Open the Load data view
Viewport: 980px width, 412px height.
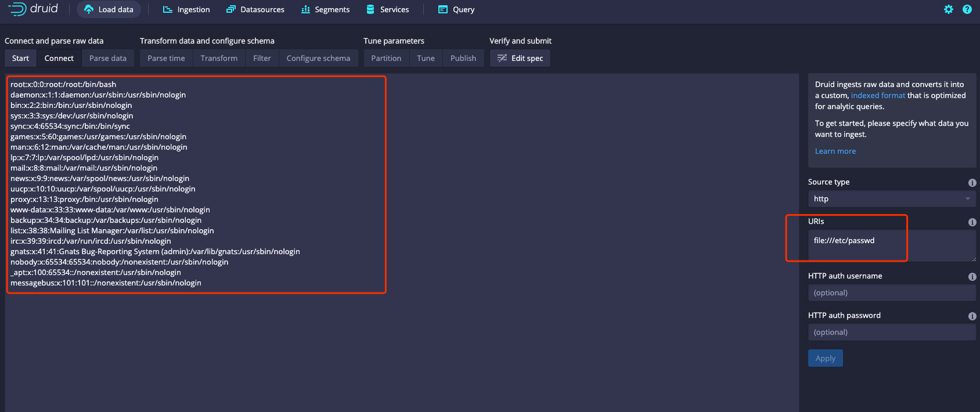[x=109, y=9]
